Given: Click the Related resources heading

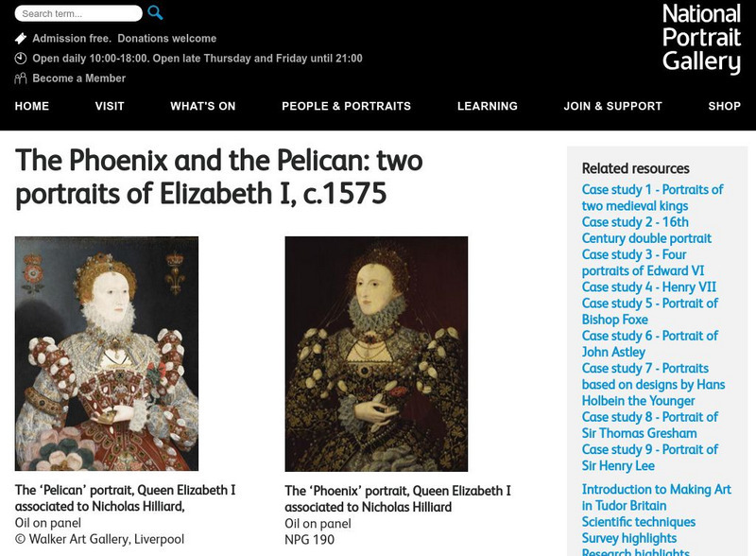Looking at the screenshot, I should pyautogui.click(x=635, y=168).
